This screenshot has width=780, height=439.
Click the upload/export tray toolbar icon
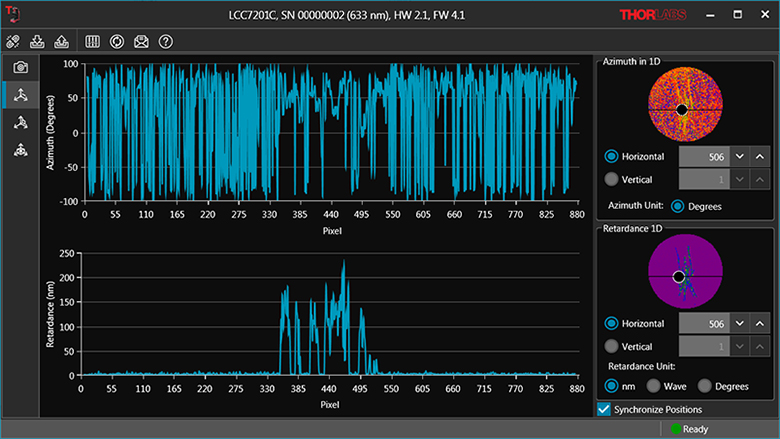[x=61, y=42]
